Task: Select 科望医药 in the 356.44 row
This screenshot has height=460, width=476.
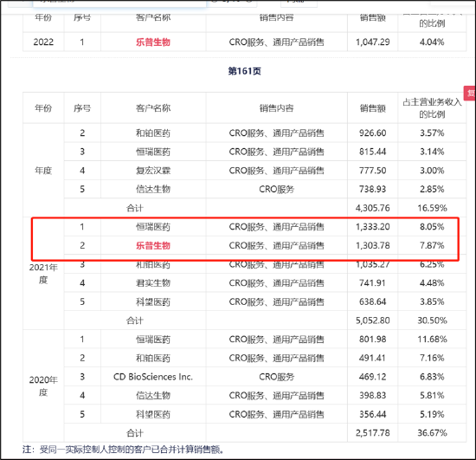Action: click(x=153, y=414)
